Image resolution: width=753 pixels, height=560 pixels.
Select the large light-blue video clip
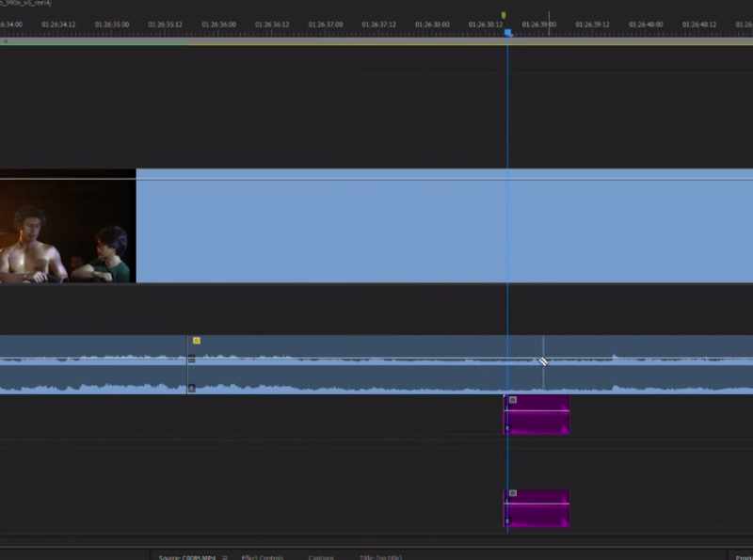[x=444, y=226]
